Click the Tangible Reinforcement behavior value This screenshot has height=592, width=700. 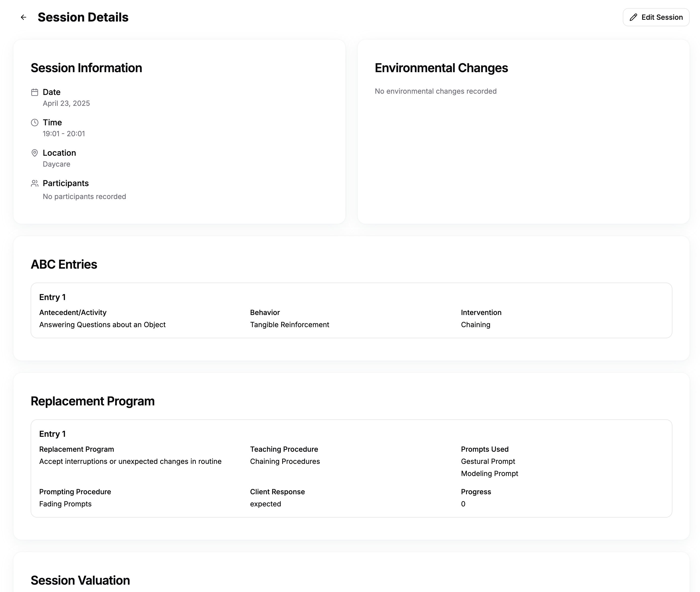coord(290,325)
